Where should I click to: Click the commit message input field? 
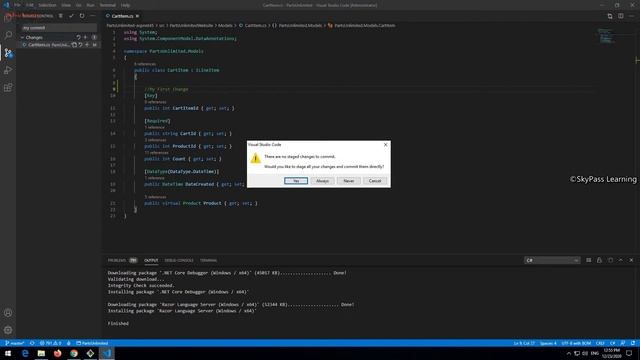[59, 28]
